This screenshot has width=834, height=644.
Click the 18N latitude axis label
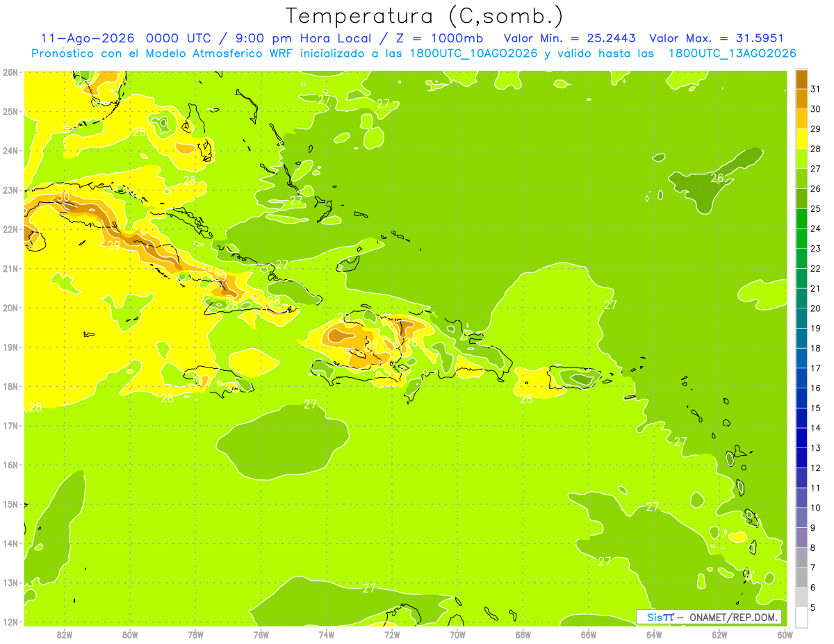[10, 386]
